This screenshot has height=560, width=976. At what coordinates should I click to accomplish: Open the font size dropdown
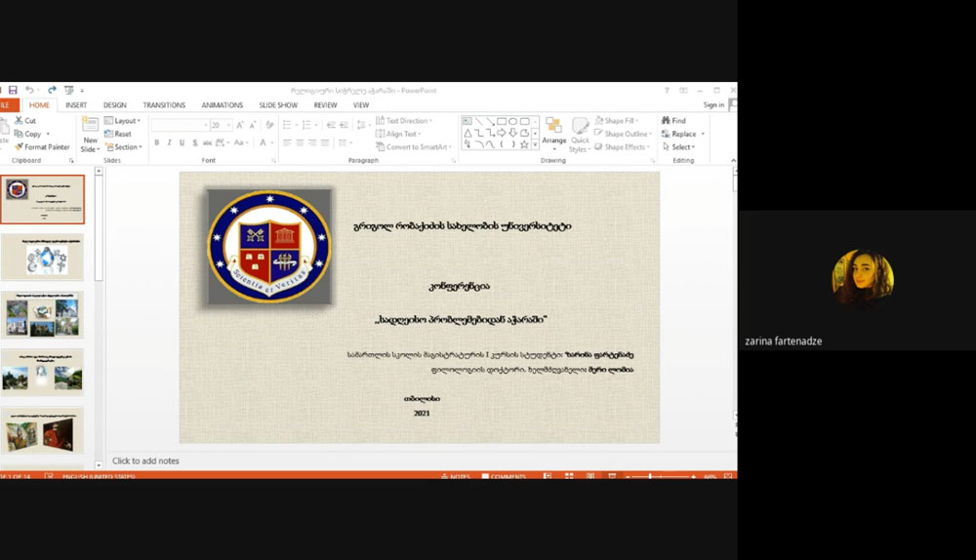pos(228,125)
